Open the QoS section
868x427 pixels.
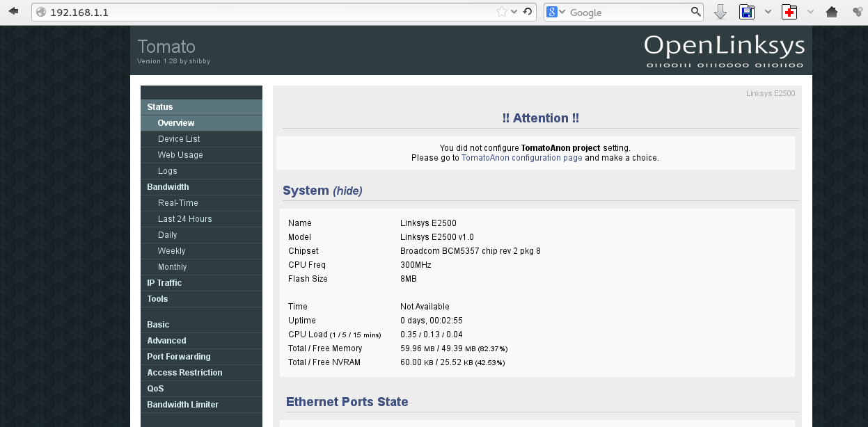(201, 389)
